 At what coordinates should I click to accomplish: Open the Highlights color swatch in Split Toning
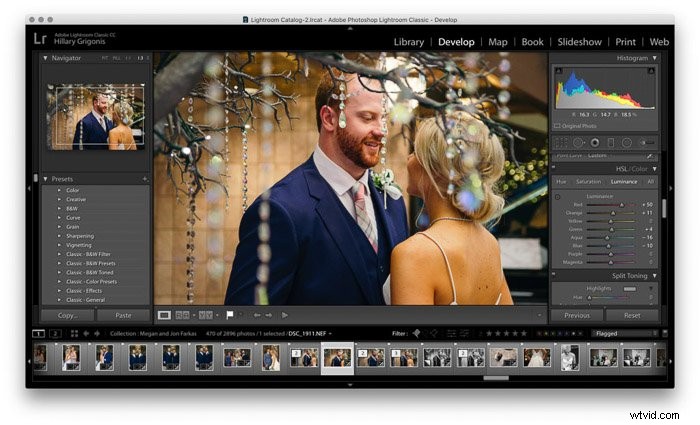pos(630,289)
